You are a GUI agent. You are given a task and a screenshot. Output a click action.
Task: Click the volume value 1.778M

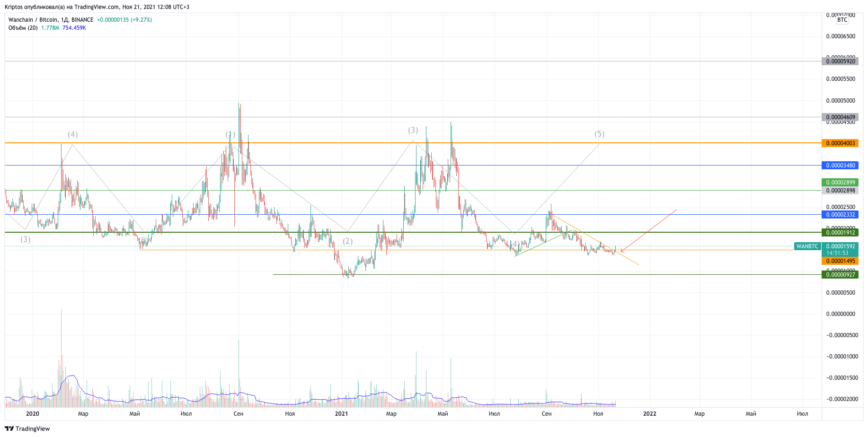(50, 28)
